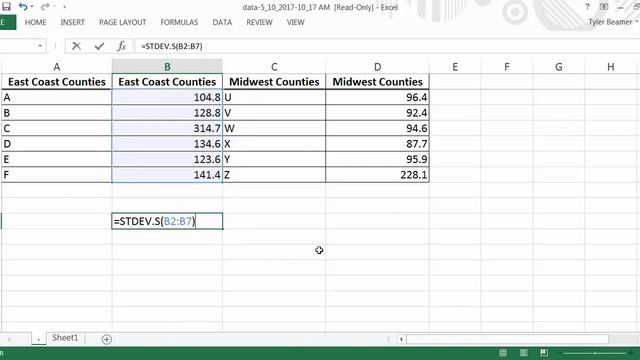Click the cell containing =STDEV.S(B2:B7)
640x360 pixels.
click(167, 221)
